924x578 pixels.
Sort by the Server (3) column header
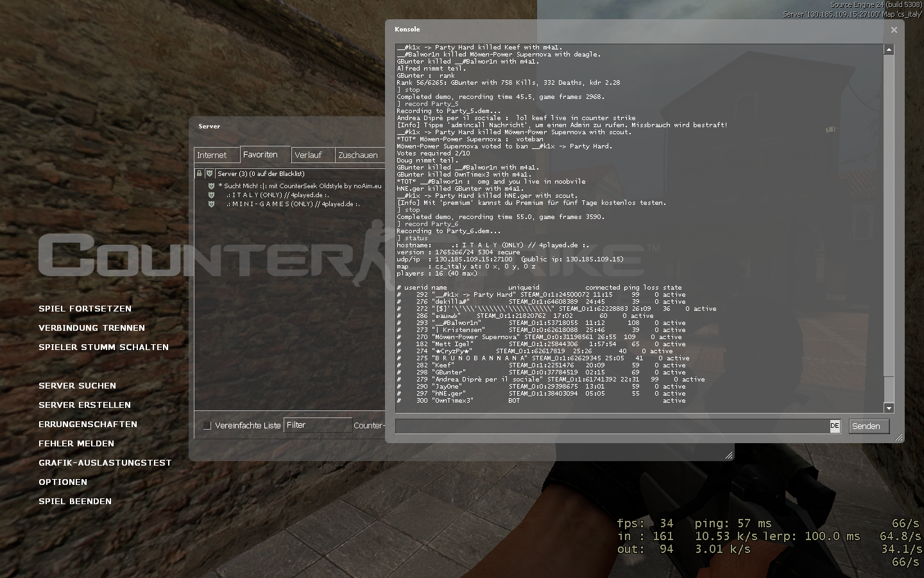tap(300, 173)
